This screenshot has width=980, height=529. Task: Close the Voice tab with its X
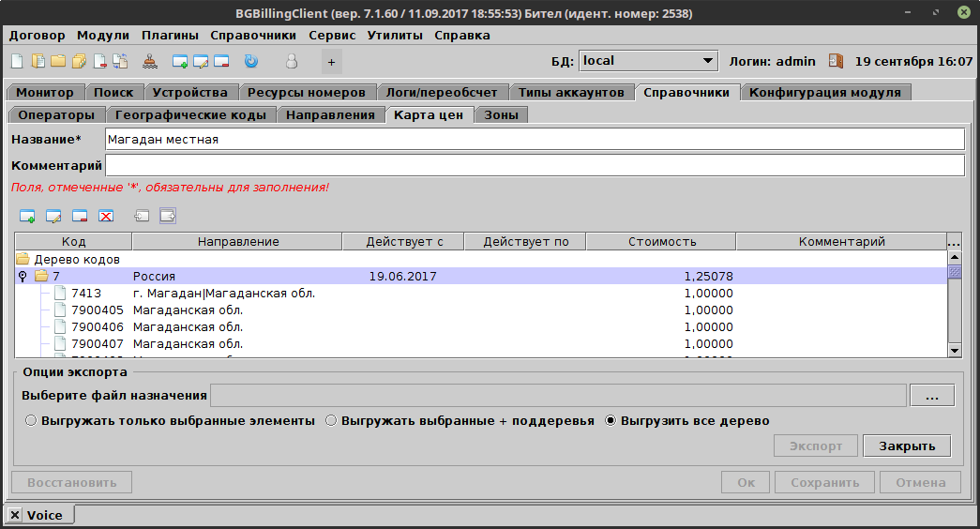click(x=15, y=515)
